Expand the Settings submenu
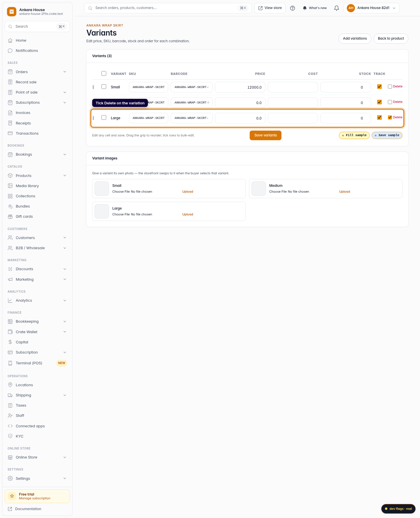Screen dimensions: 420x518 coord(37,479)
